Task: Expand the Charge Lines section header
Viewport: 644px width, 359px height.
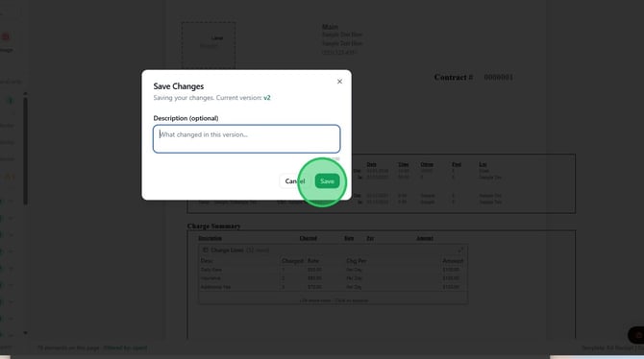Action: [333, 250]
